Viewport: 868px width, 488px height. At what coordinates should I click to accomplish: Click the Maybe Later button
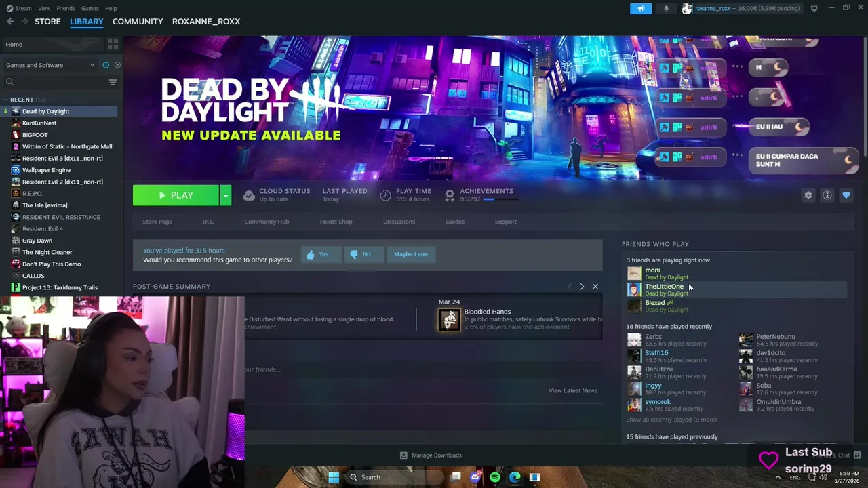411,254
